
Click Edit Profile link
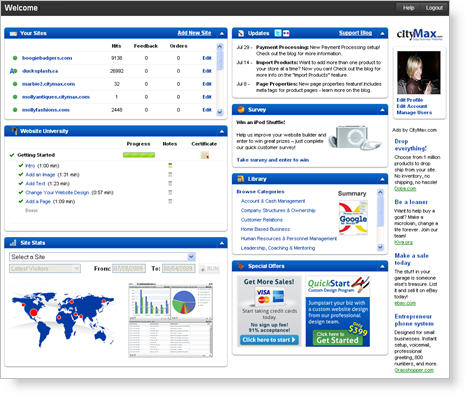[x=410, y=100]
